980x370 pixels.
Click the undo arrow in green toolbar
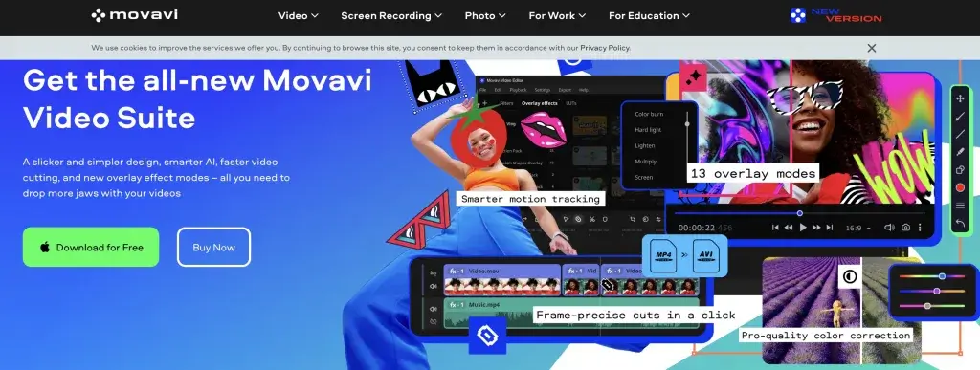(x=961, y=224)
